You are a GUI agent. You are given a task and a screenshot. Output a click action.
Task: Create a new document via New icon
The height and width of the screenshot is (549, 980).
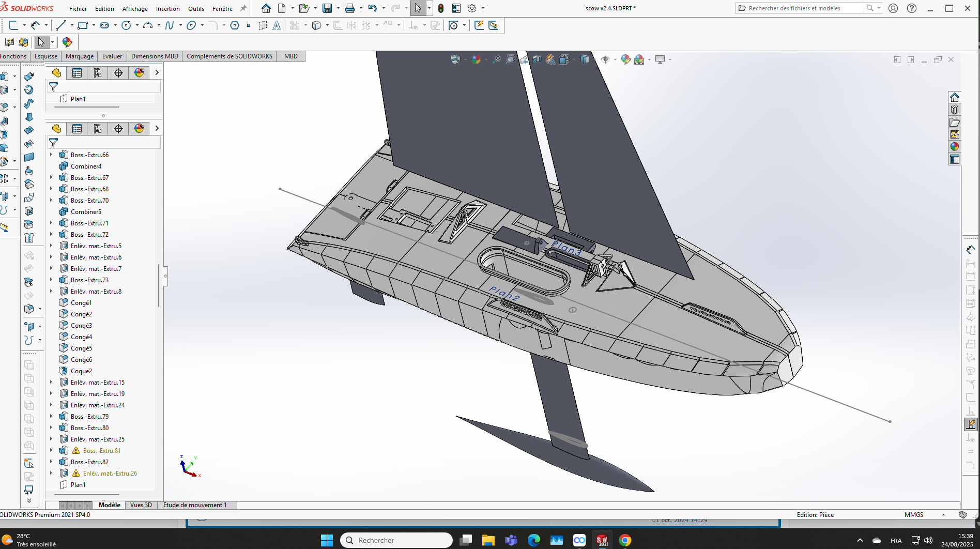pos(282,8)
